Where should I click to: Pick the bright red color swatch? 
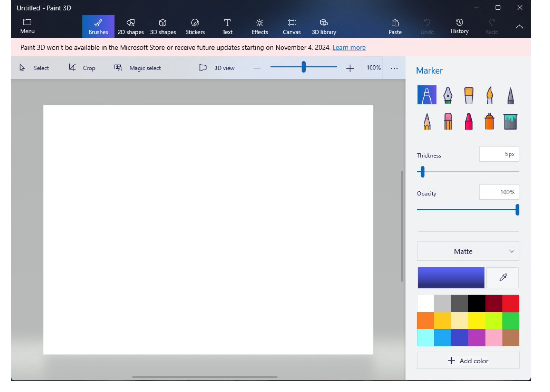pos(511,303)
